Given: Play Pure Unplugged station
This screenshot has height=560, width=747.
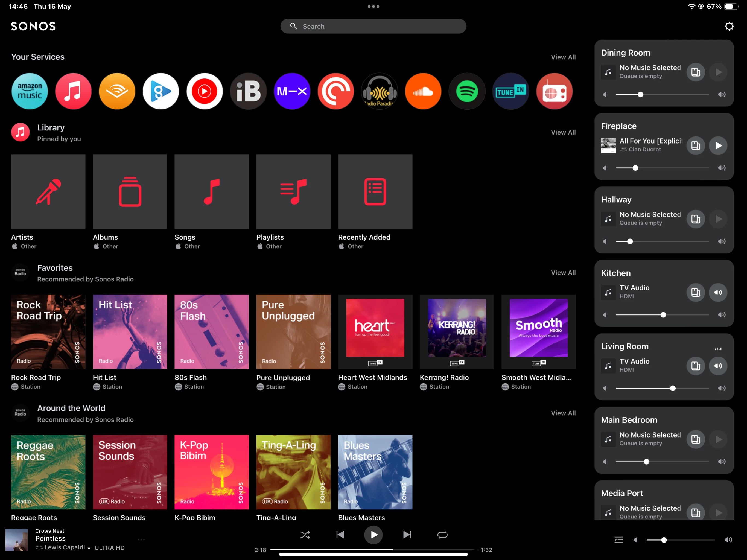Looking at the screenshot, I should (x=293, y=332).
